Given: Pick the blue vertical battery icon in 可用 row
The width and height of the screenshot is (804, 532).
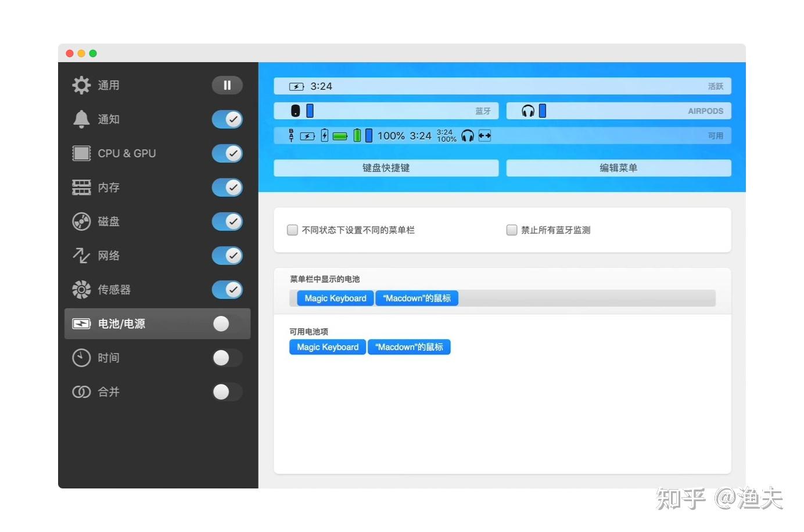Looking at the screenshot, I should (x=369, y=135).
